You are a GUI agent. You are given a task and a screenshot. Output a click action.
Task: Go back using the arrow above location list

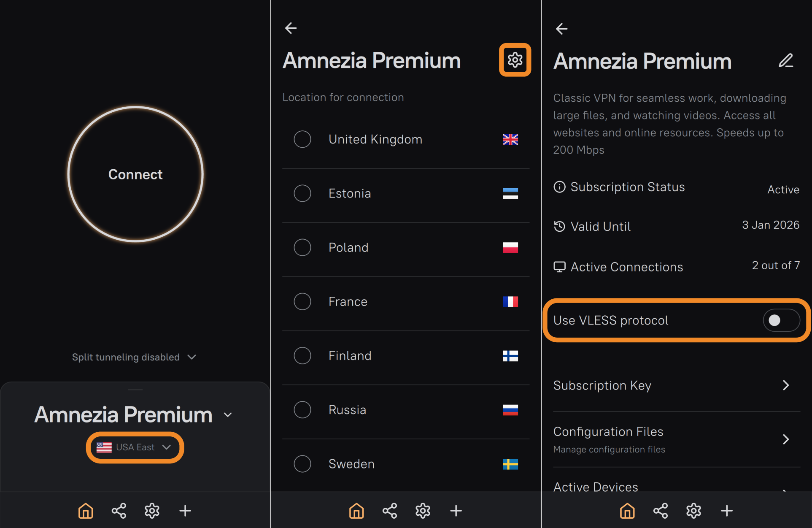click(x=291, y=28)
